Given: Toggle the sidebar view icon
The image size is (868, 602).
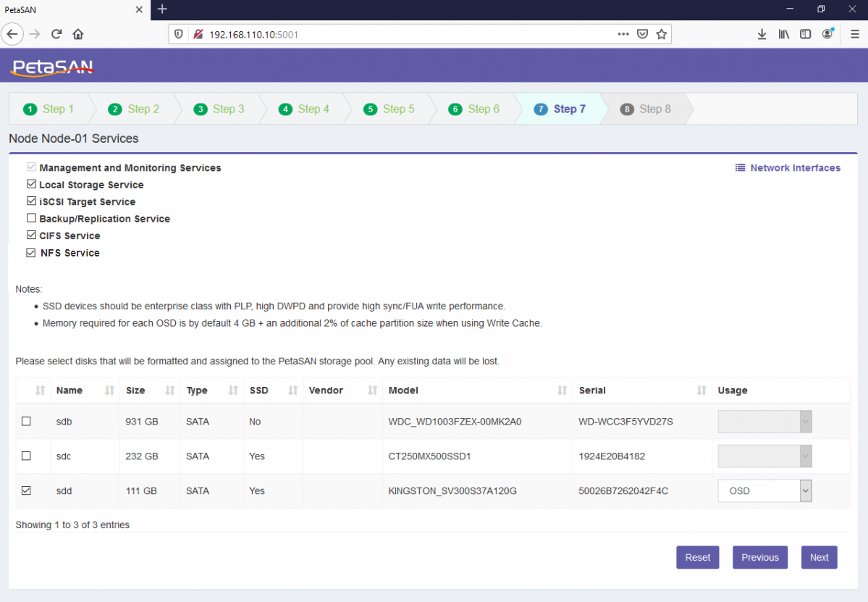Looking at the screenshot, I should (x=806, y=34).
